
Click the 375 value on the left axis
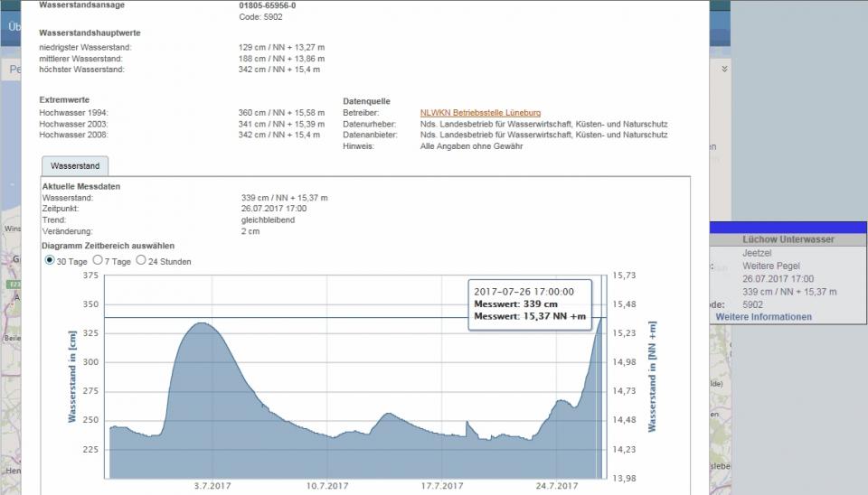click(x=90, y=276)
